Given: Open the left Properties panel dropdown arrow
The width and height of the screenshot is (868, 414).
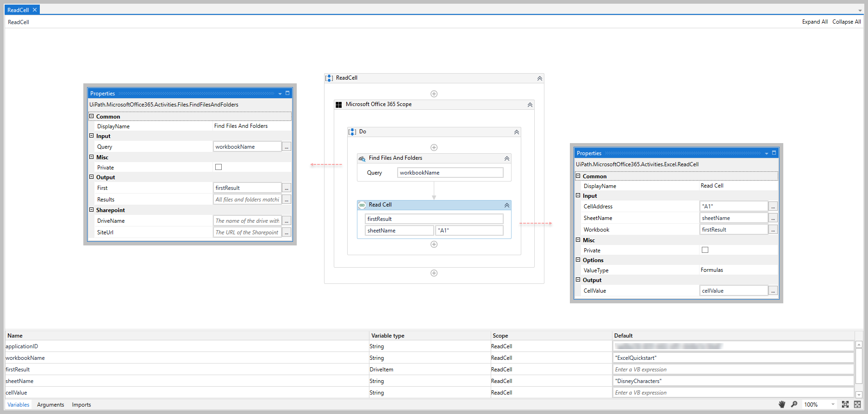Looking at the screenshot, I should click(x=280, y=94).
